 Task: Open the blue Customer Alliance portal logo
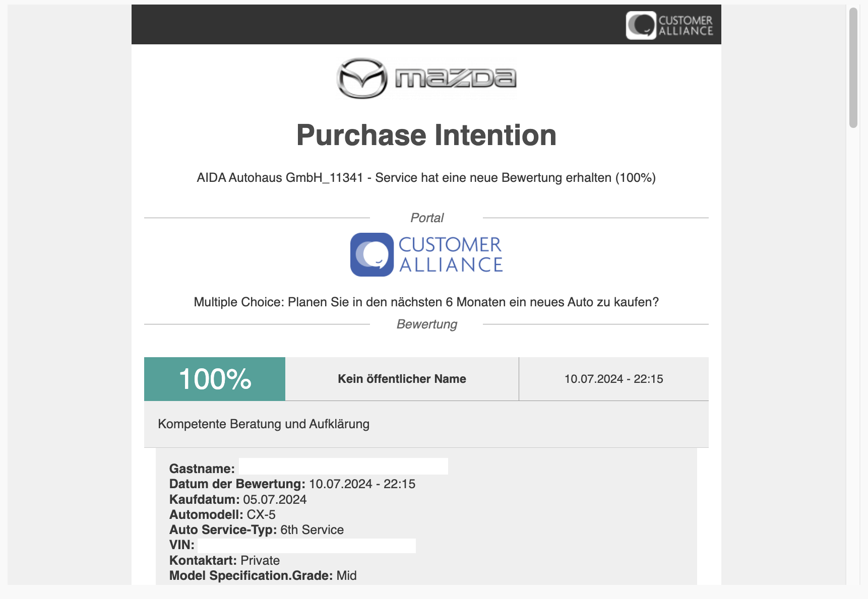pos(426,254)
